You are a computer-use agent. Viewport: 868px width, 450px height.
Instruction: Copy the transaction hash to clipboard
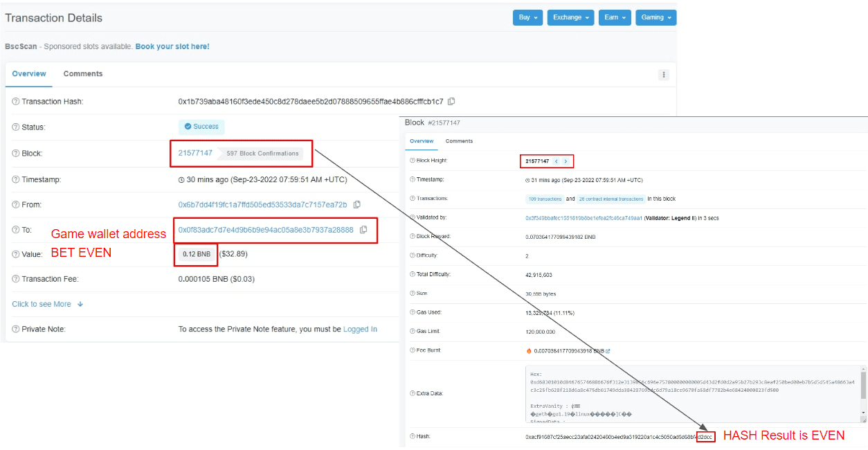pyautogui.click(x=451, y=102)
